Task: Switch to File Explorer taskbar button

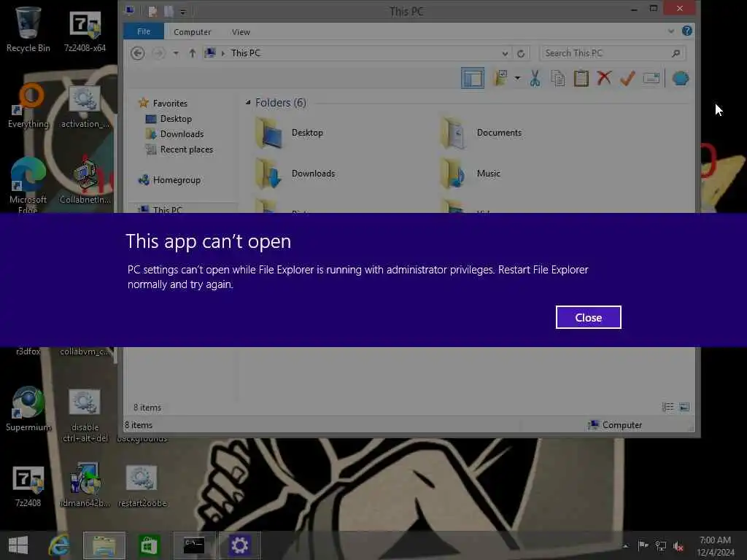Action: (x=104, y=545)
